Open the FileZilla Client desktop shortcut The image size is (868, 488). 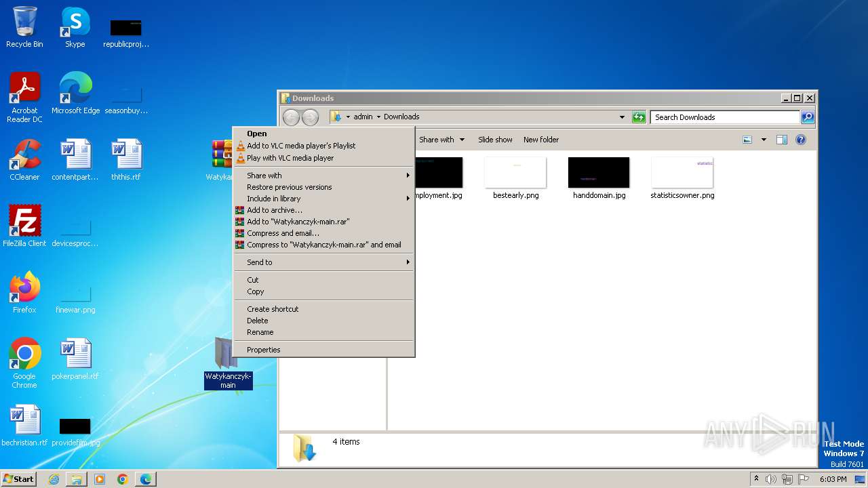click(x=24, y=226)
